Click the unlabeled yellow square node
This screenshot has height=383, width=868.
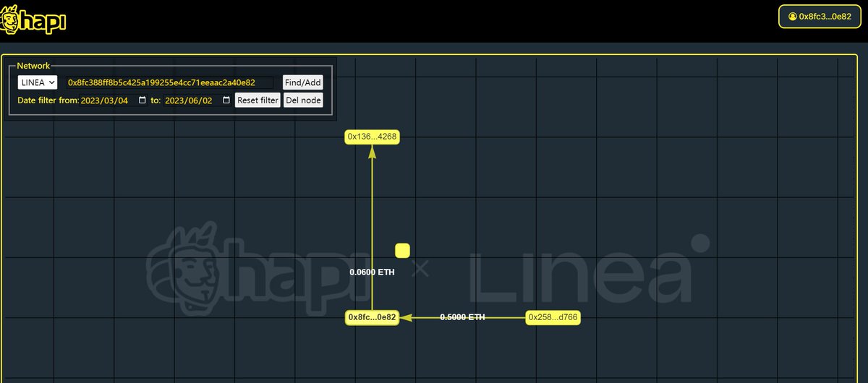402,251
